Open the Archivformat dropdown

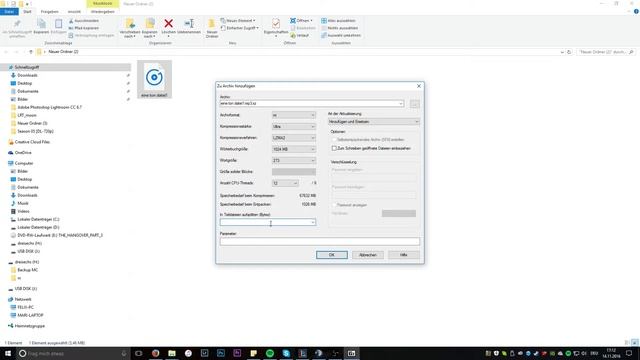pyautogui.click(x=294, y=115)
